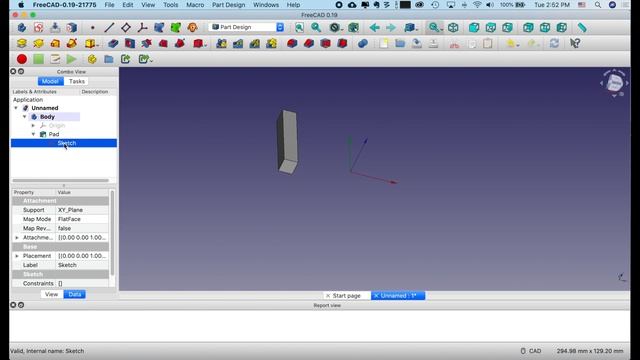Image resolution: width=640 pixels, height=360 pixels.
Task: Click the Linear pattern icon
Action: 238,43
